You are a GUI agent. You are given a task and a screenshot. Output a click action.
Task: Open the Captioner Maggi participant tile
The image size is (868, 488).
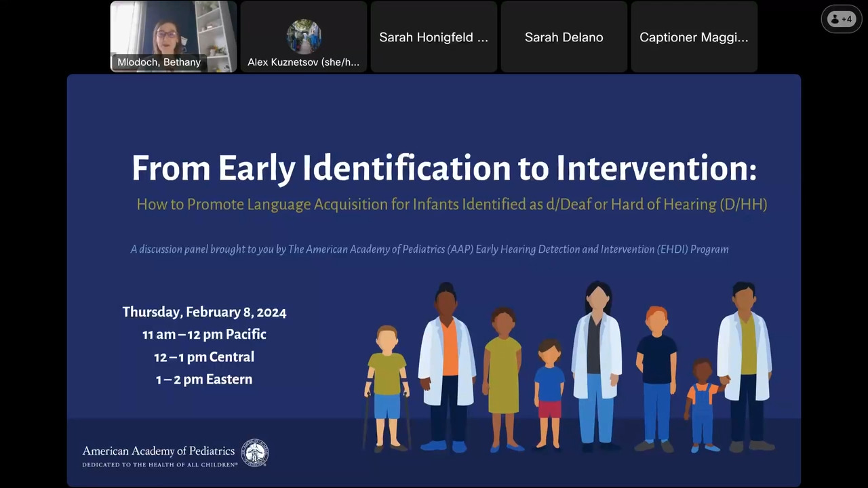tap(694, 37)
